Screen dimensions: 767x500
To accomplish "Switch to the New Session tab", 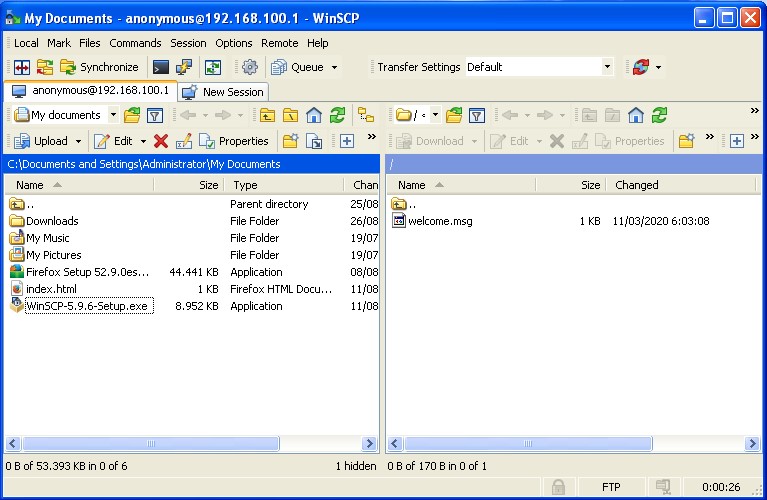I will [223, 91].
